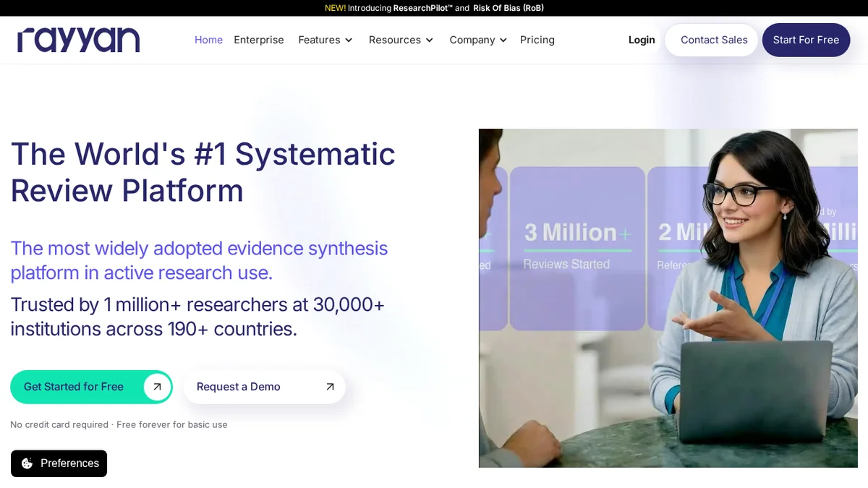
Task: Click the Risk Of Bias (RoB) link
Action: 509,8
